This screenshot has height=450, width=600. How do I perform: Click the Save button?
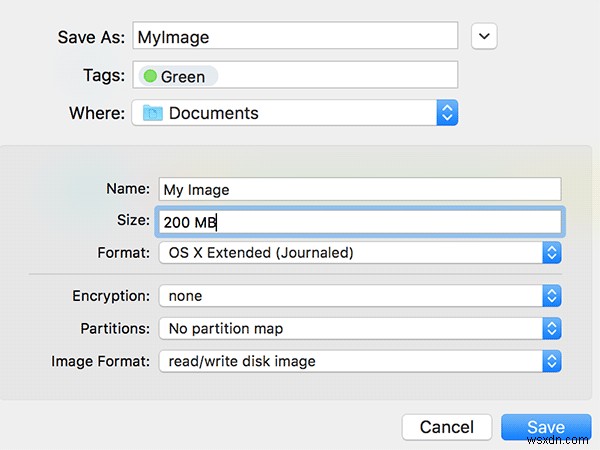(546, 427)
